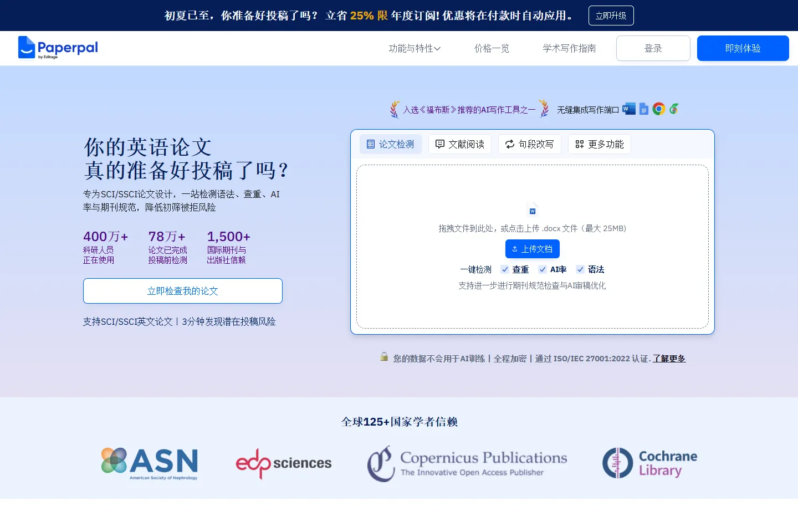The height and width of the screenshot is (532, 798).
Task: Open the 学术写作指南 menu item
Action: pyautogui.click(x=569, y=48)
